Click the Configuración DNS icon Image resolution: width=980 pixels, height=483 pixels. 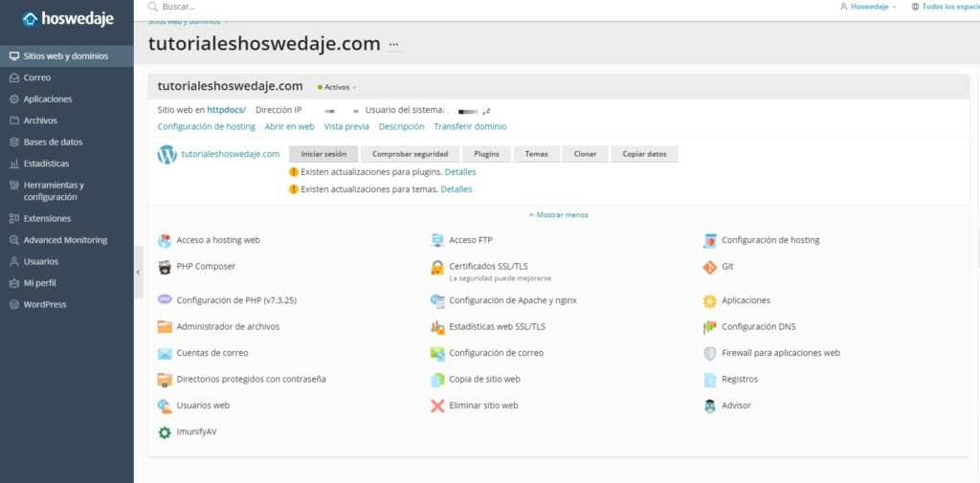[x=710, y=327]
